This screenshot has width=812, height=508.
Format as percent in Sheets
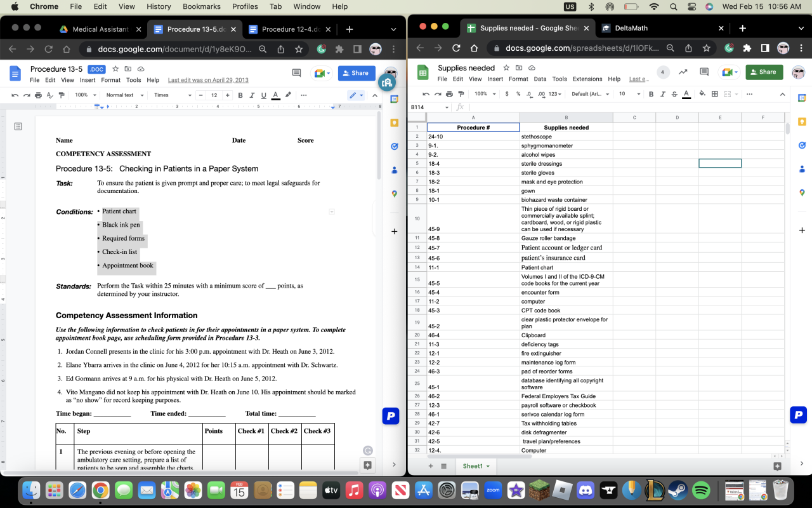pos(518,94)
